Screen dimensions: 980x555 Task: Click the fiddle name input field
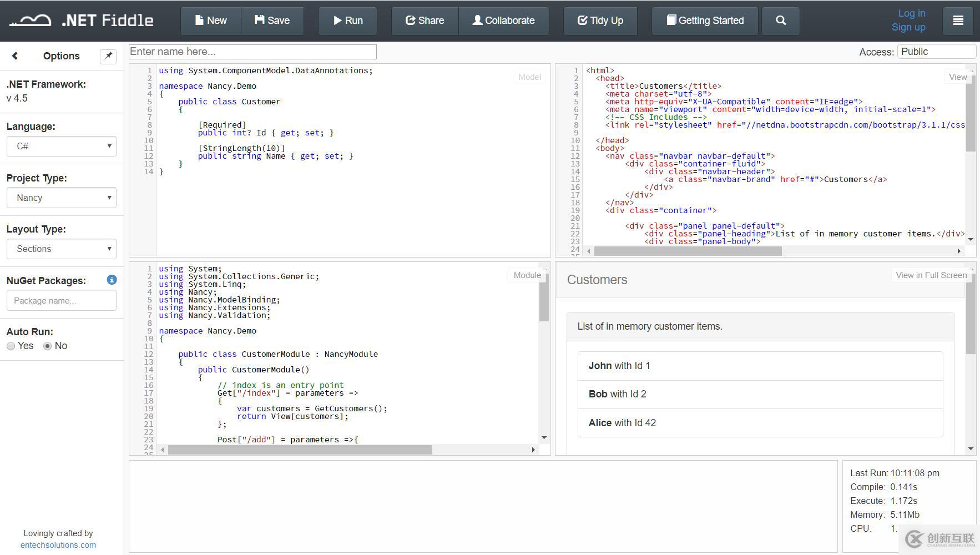point(252,52)
